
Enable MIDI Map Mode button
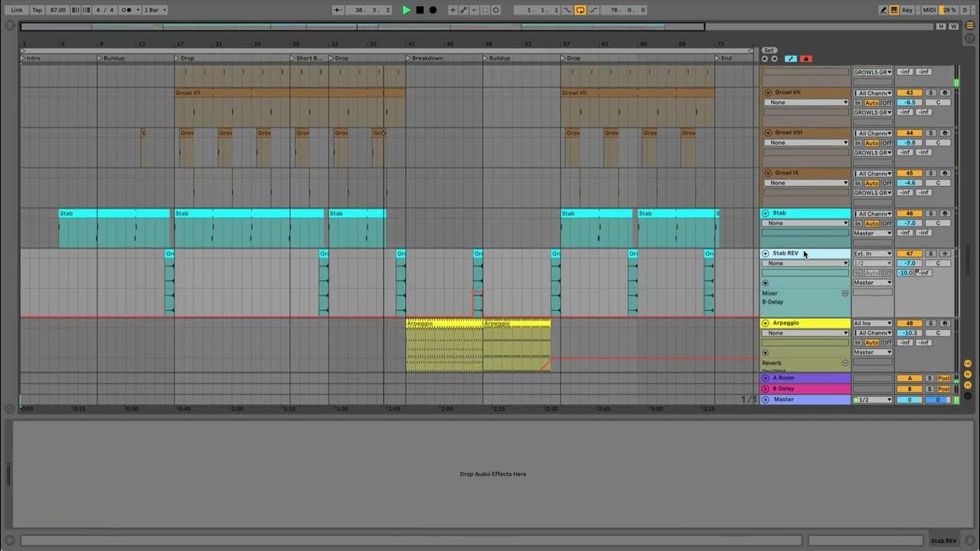(930, 10)
